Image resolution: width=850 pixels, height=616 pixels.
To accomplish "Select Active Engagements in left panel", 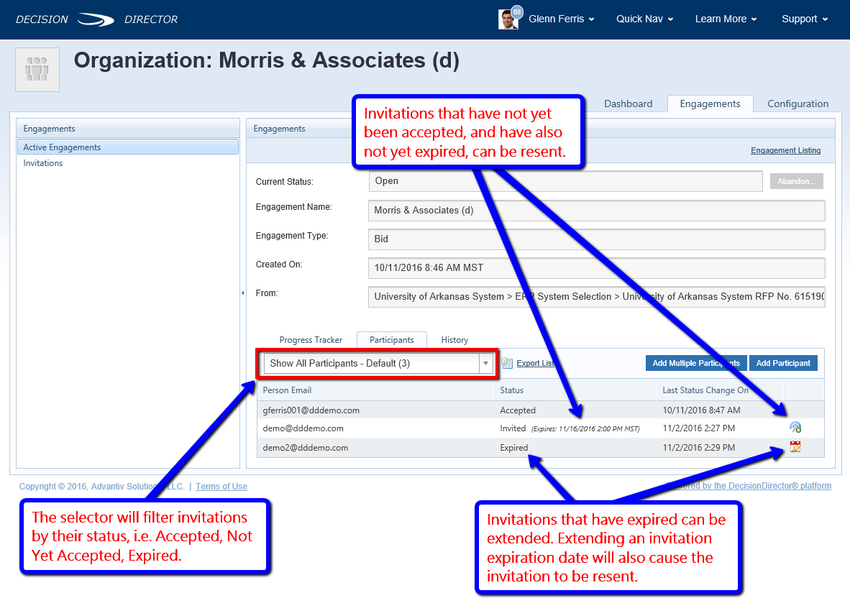I will [x=128, y=147].
